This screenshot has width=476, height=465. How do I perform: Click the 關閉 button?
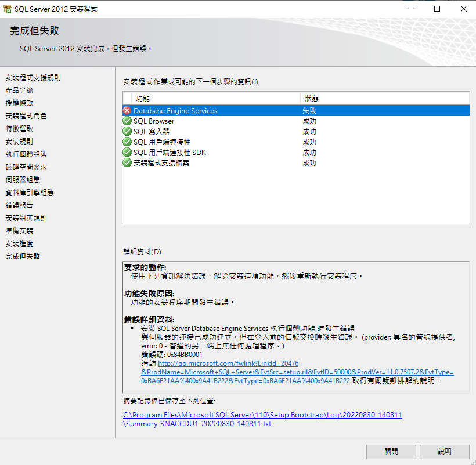pos(391,452)
